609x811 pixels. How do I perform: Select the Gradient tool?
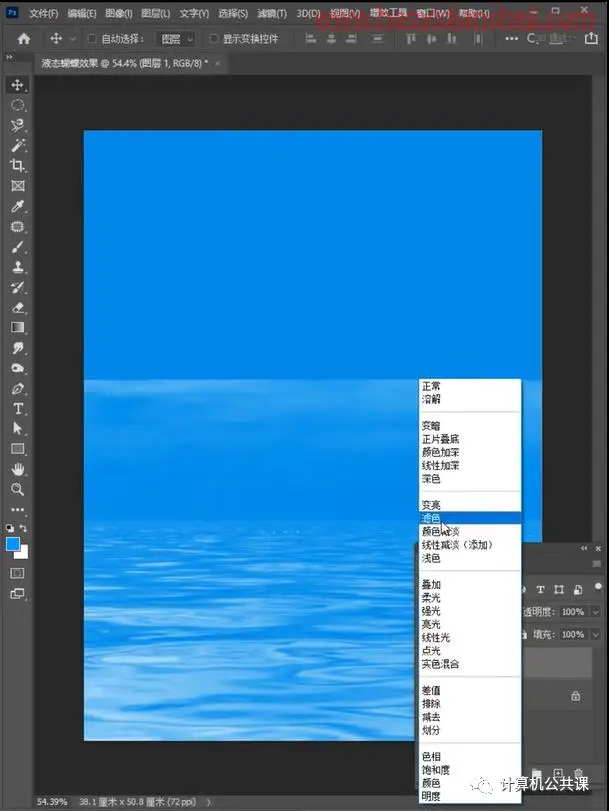tap(18, 328)
